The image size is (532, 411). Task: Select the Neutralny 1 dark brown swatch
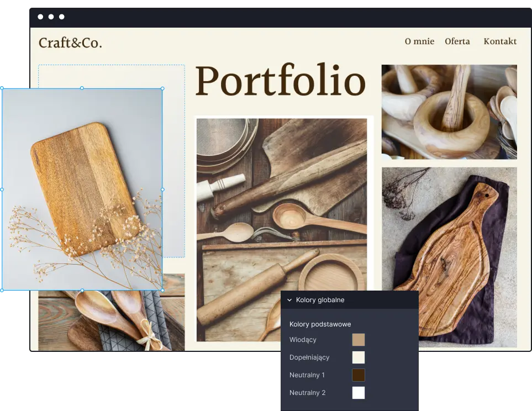point(359,375)
